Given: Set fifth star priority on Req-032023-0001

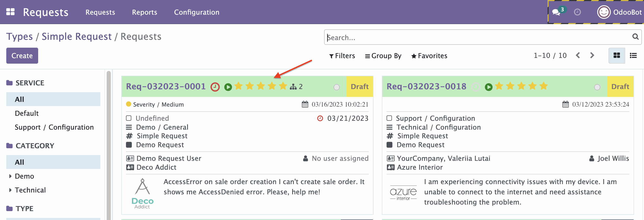Looking at the screenshot, I should pyautogui.click(x=283, y=86).
